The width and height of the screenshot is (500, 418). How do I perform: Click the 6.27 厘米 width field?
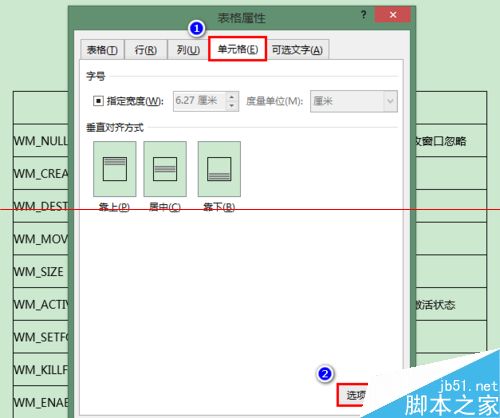coord(200,101)
